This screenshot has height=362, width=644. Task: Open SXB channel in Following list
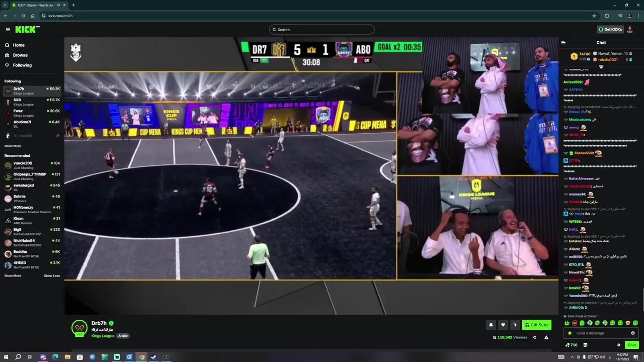pyautogui.click(x=32, y=102)
